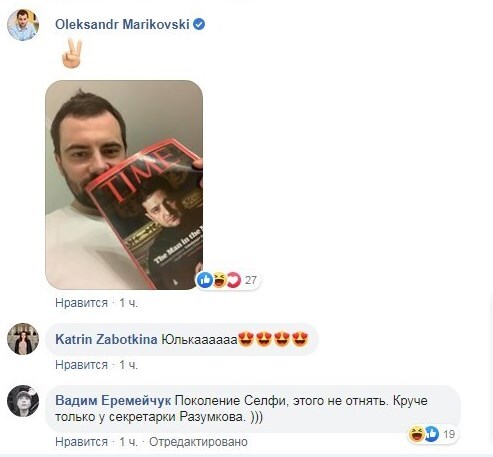The image size is (493, 457).
Task: Open Oleksandr Marikovski's profile picture
Action: pyautogui.click(x=23, y=25)
